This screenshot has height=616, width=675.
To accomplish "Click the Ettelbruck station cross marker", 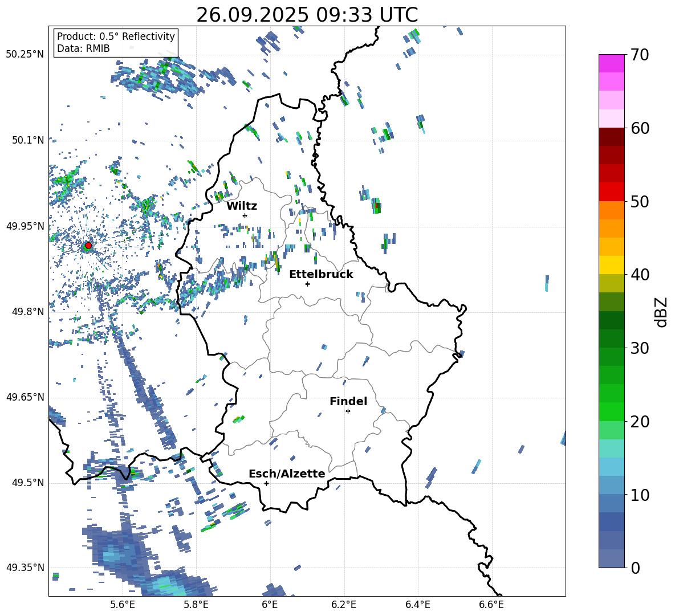I will [x=307, y=284].
